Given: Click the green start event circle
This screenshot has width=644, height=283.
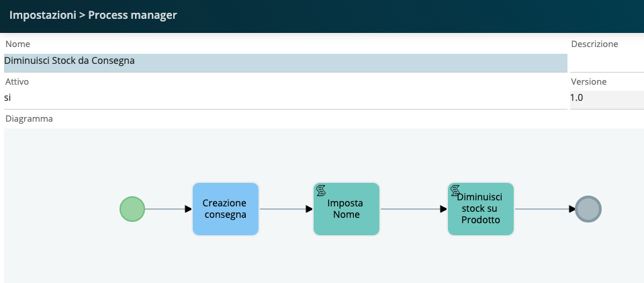Looking at the screenshot, I should coord(132,209).
